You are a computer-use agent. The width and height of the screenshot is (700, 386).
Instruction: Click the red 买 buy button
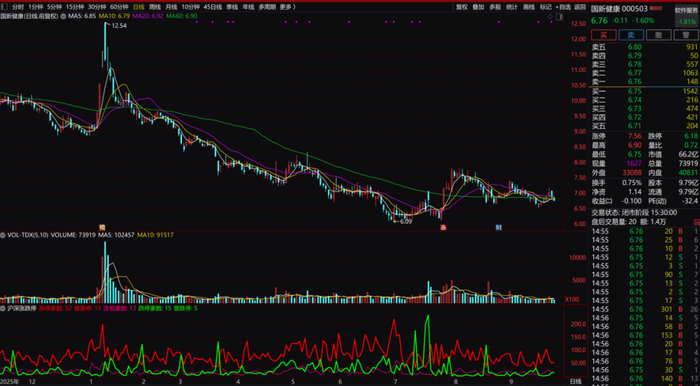604,35
